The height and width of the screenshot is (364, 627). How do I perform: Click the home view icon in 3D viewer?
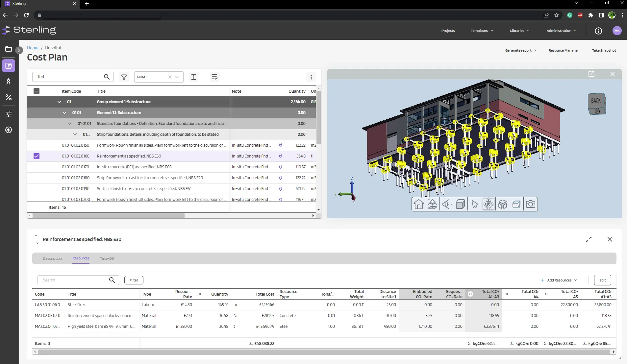418,204
